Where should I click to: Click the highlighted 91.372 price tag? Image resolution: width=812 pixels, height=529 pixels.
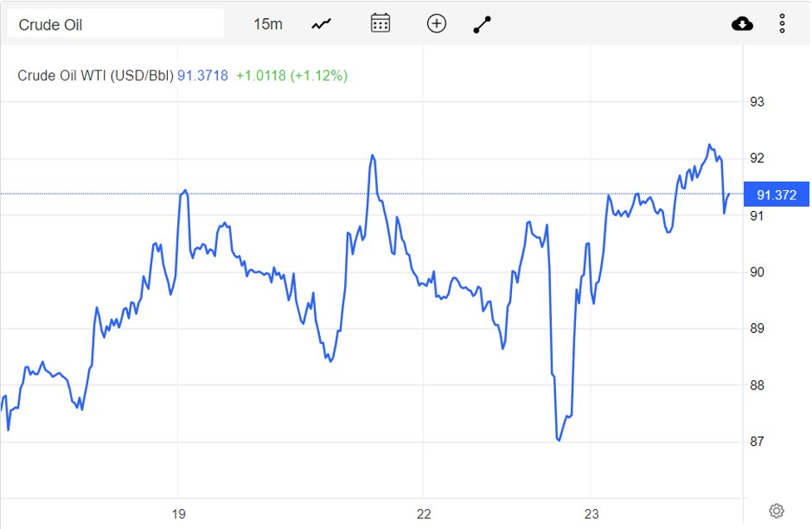[776, 195]
